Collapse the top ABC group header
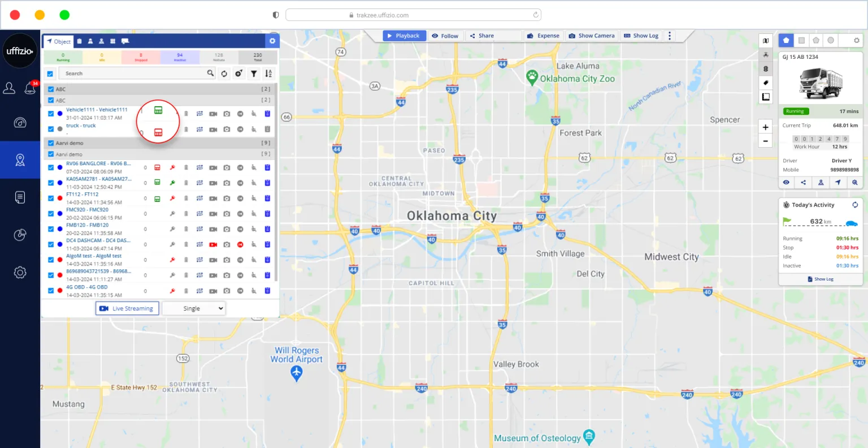The image size is (868, 448). pyautogui.click(x=158, y=89)
